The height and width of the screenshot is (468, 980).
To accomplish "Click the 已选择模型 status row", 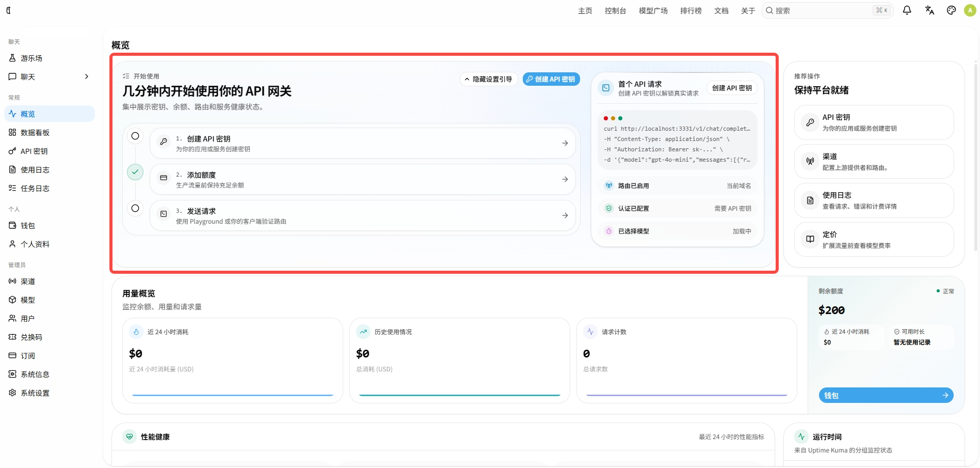I will (x=677, y=231).
